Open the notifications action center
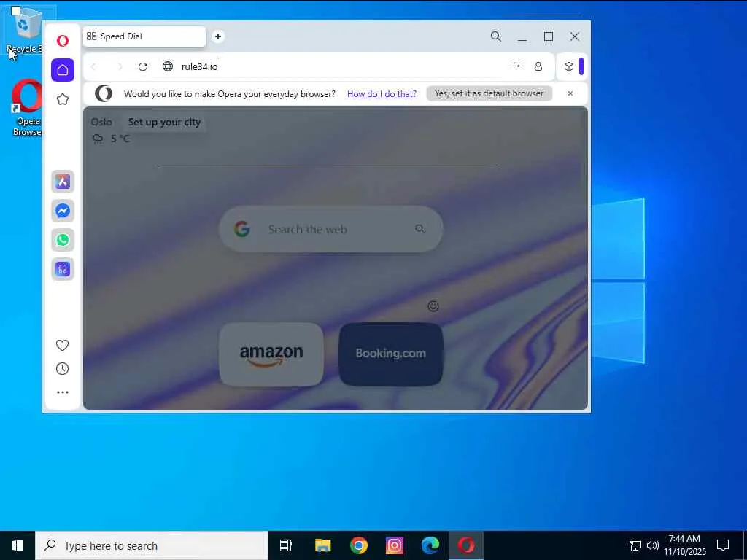 [723, 545]
